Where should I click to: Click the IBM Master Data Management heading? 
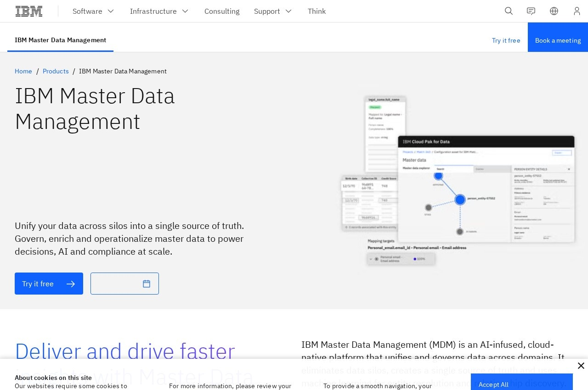click(x=95, y=109)
